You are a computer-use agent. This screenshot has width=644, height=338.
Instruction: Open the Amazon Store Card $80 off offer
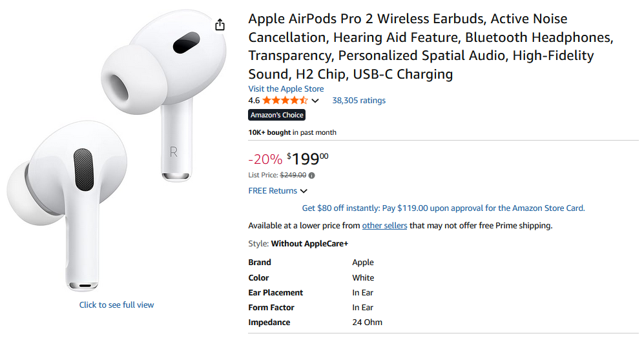[x=443, y=208]
